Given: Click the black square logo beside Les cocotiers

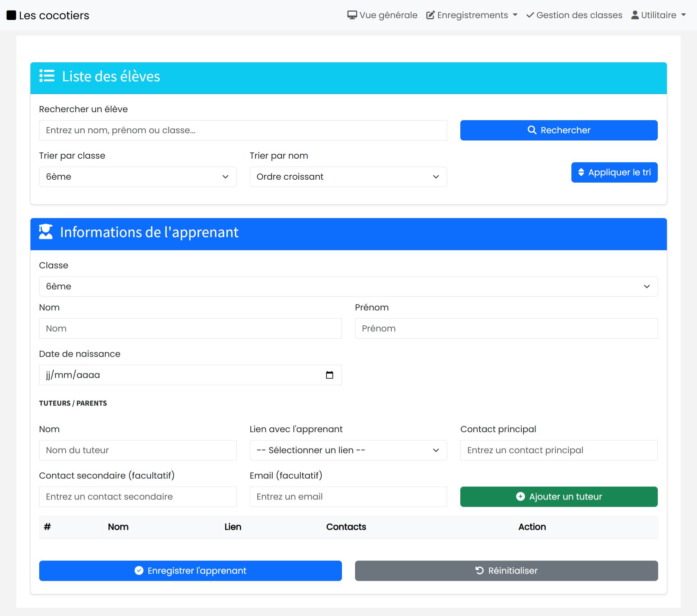Looking at the screenshot, I should 11,15.
